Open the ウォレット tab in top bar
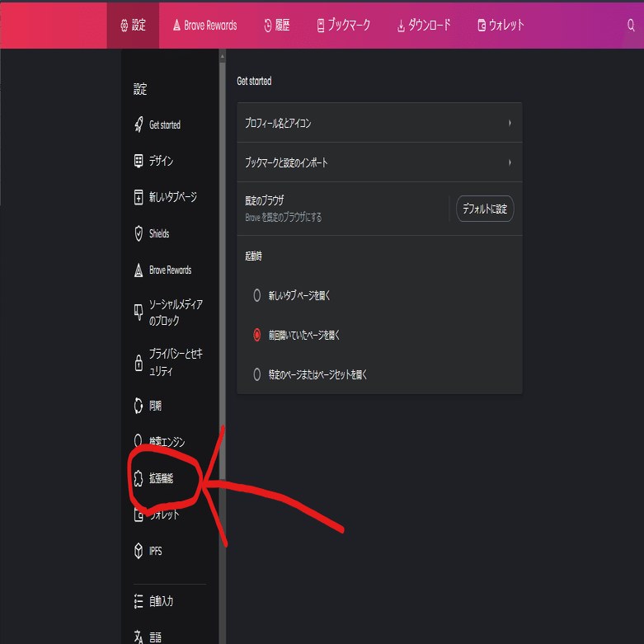644x644 pixels. coord(501,25)
